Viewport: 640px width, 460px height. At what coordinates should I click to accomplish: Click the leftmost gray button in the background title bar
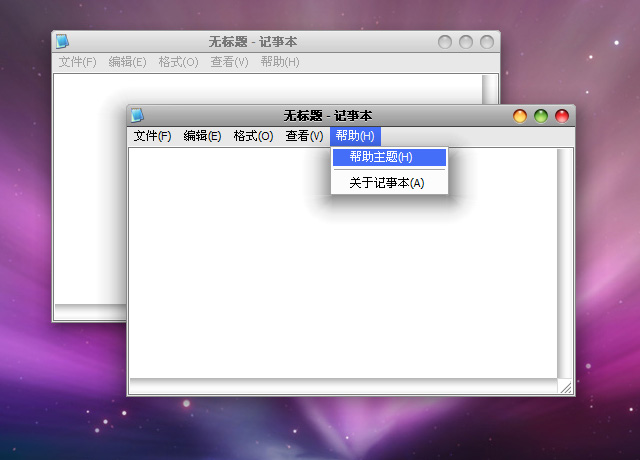click(445, 42)
